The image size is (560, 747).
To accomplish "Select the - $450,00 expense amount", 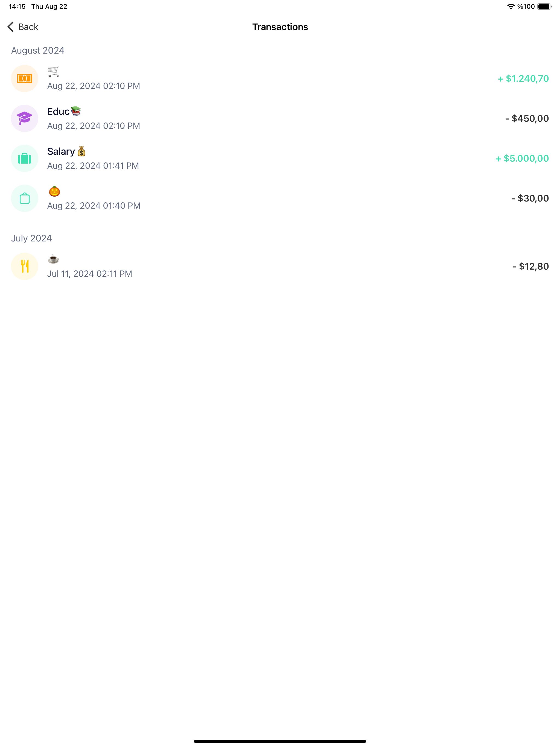I will coord(527,119).
